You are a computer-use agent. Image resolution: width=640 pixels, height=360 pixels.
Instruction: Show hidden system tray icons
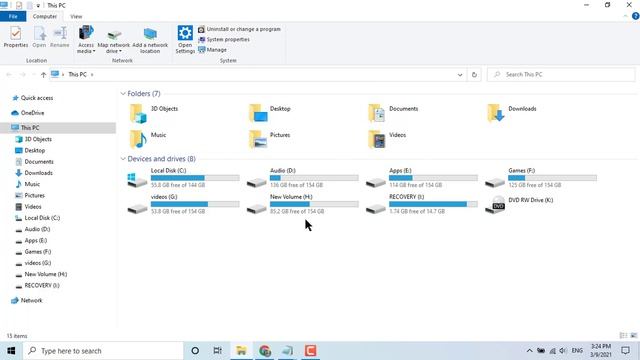point(529,351)
